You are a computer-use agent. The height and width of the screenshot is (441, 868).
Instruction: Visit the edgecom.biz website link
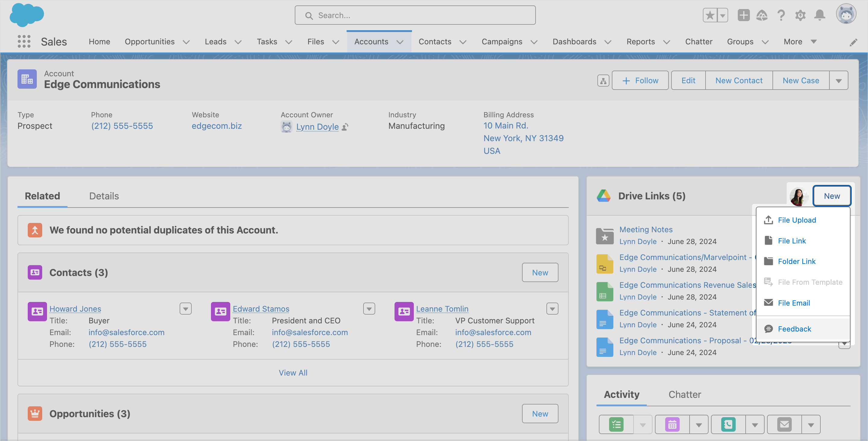pyautogui.click(x=217, y=126)
